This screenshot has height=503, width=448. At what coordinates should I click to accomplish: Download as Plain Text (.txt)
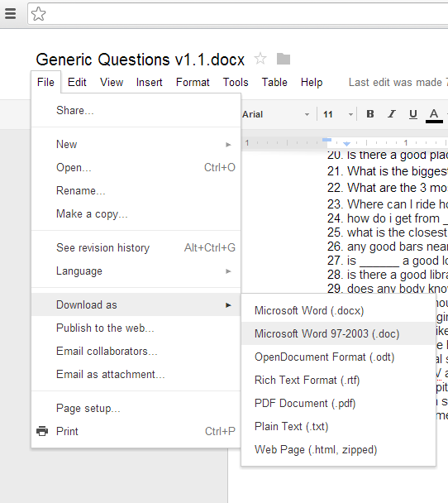coord(338,426)
